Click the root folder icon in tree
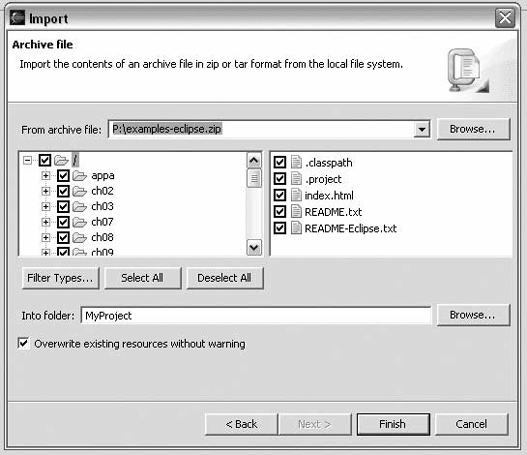Screen dimensions: 527x455 (x=61, y=160)
